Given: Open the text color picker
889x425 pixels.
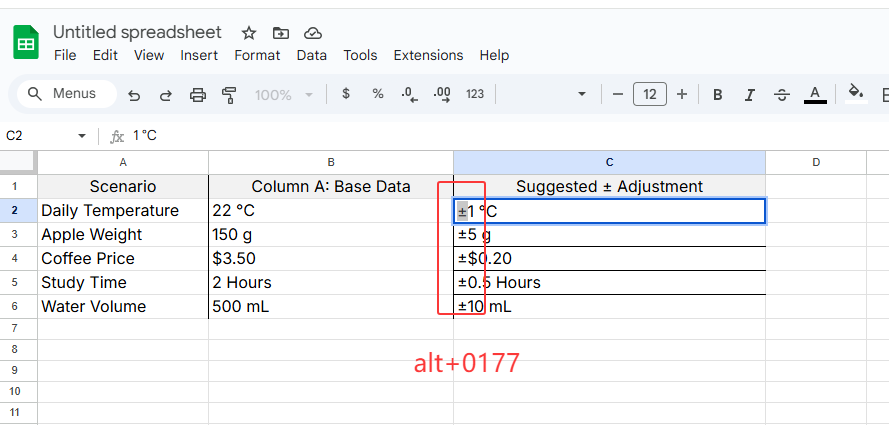Looking at the screenshot, I should (815, 95).
